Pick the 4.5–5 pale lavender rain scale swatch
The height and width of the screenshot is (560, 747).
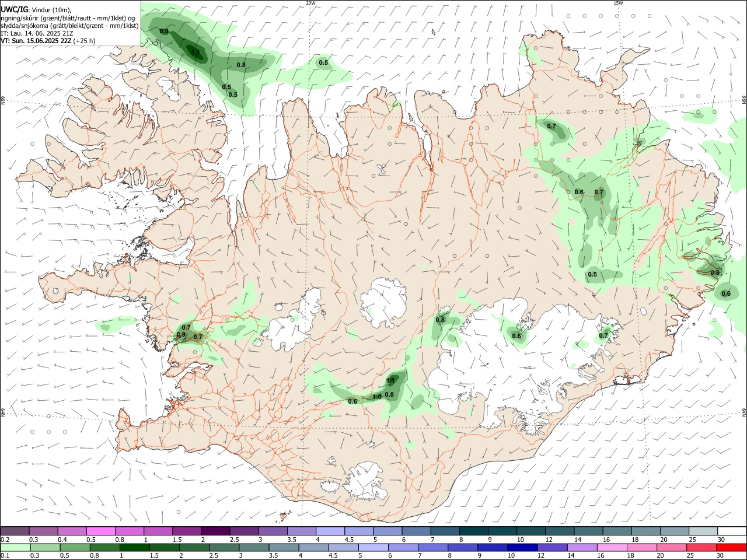tap(343, 547)
